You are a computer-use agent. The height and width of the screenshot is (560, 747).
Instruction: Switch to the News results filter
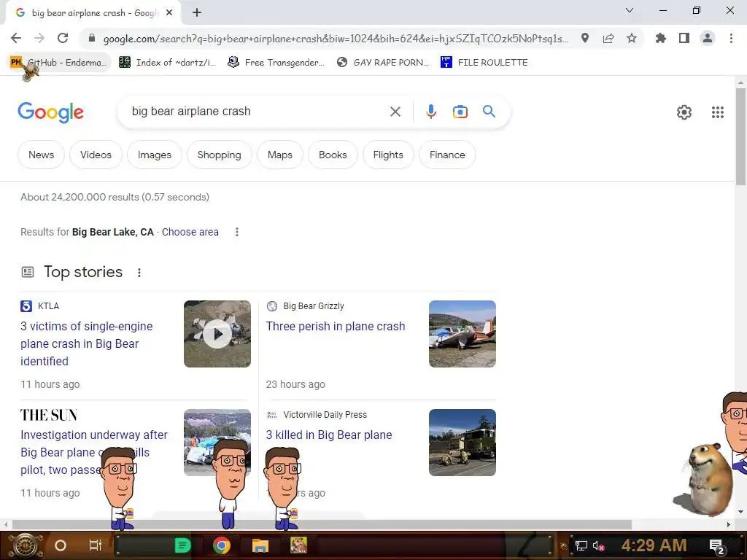click(x=41, y=155)
